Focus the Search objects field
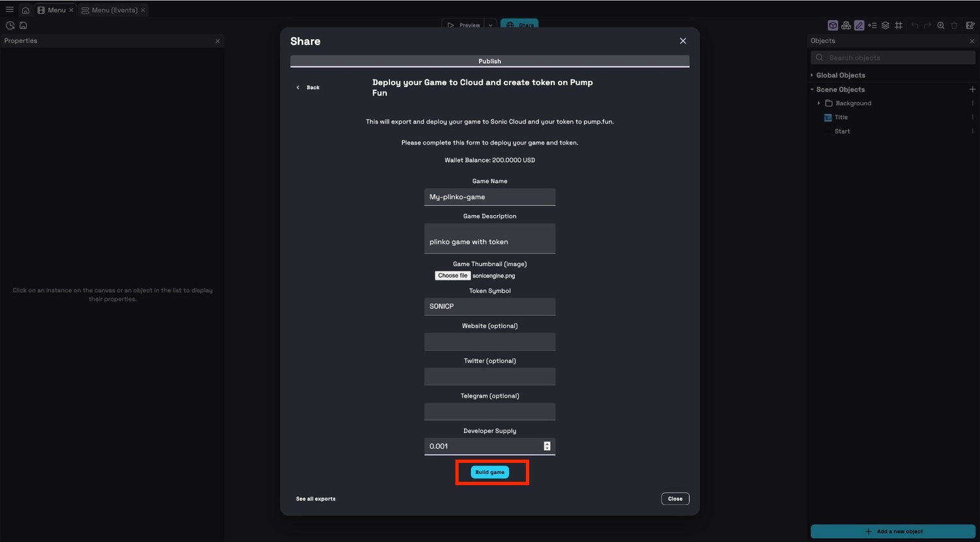The height and width of the screenshot is (542, 980). (x=893, y=58)
